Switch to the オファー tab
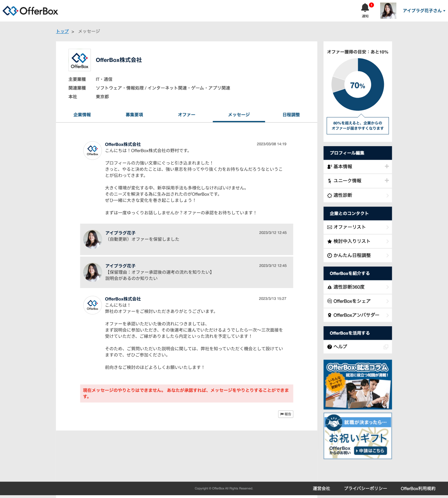The width and height of the screenshot is (448, 498). coord(187,115)
